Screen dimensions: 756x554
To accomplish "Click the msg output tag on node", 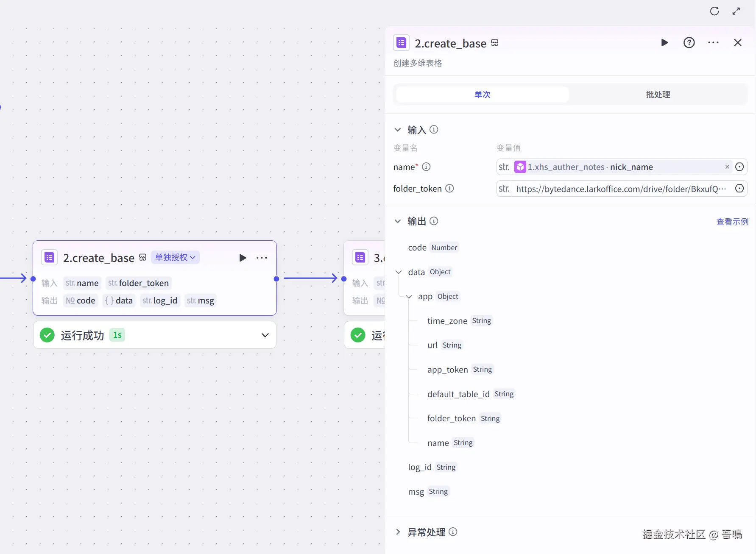I will point(201,301).
